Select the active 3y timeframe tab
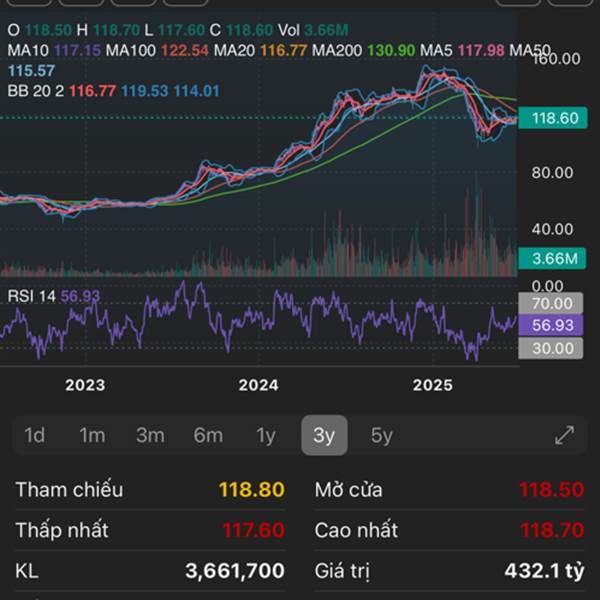The image size is (600, 600). 324,435
